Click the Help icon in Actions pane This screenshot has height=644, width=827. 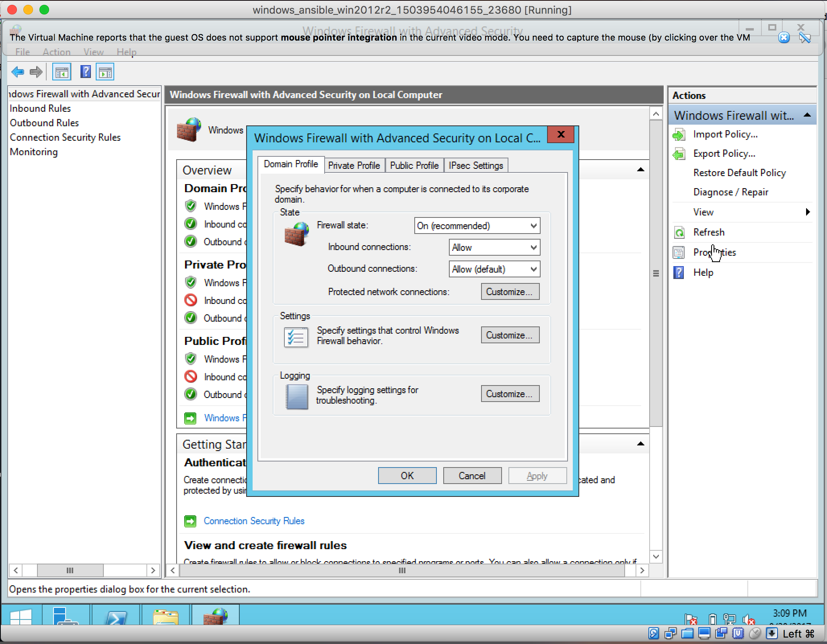point(679,273)
